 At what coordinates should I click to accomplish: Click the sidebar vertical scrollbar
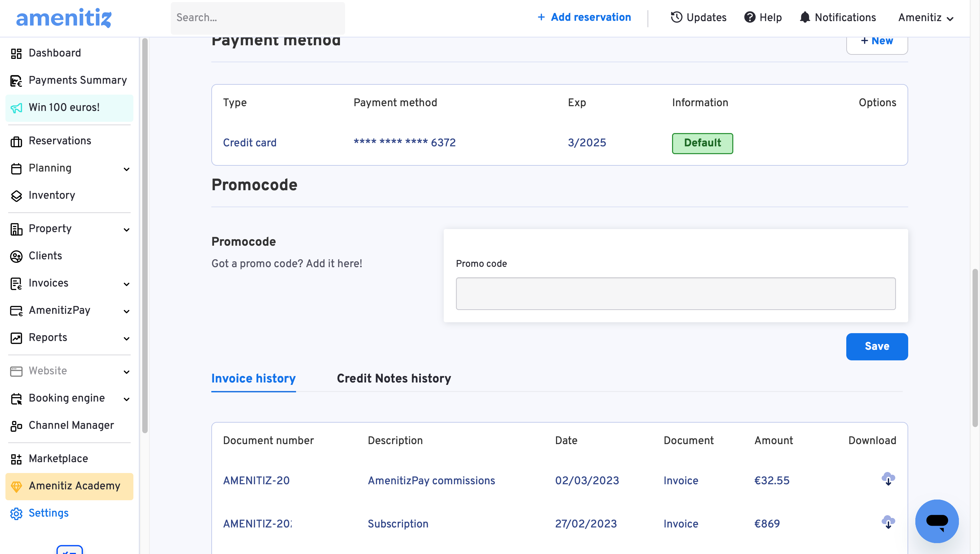(x=145, y=235)
